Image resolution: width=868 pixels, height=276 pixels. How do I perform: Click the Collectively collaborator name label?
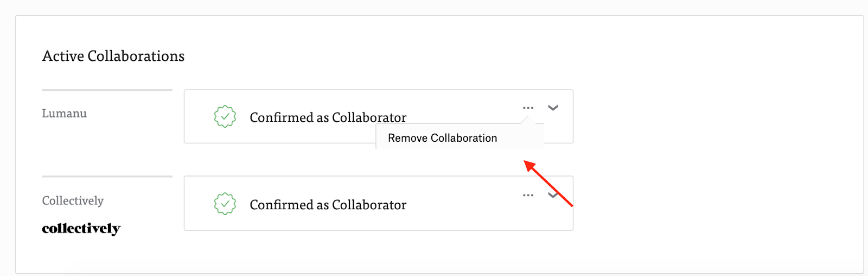click(73, 200)
